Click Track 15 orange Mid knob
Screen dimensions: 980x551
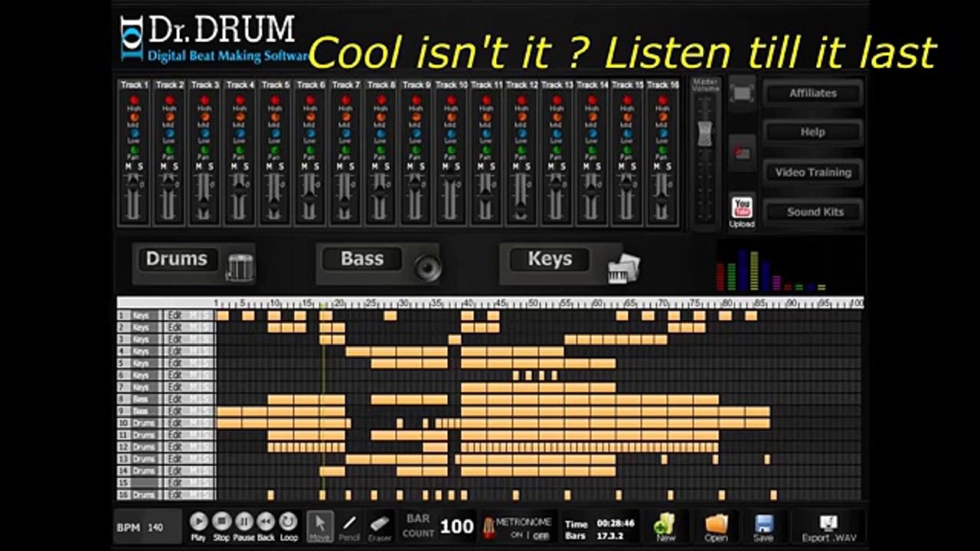pyautogui.click(x=627, y=117)
